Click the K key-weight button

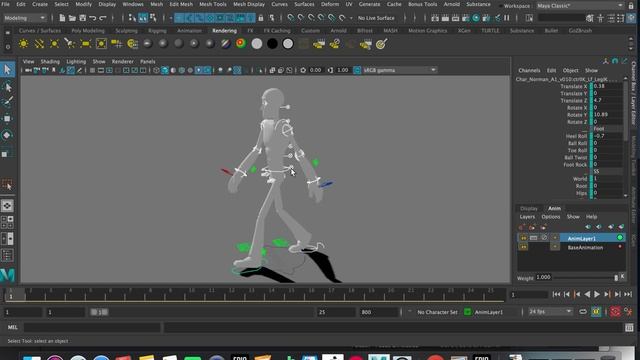click(622, 277)
